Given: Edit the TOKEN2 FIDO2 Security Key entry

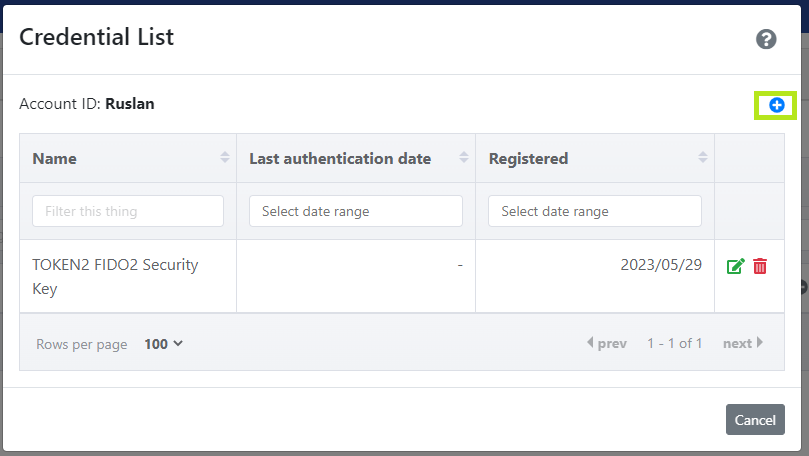Looking at the screenshot, I should click(735, 266).
